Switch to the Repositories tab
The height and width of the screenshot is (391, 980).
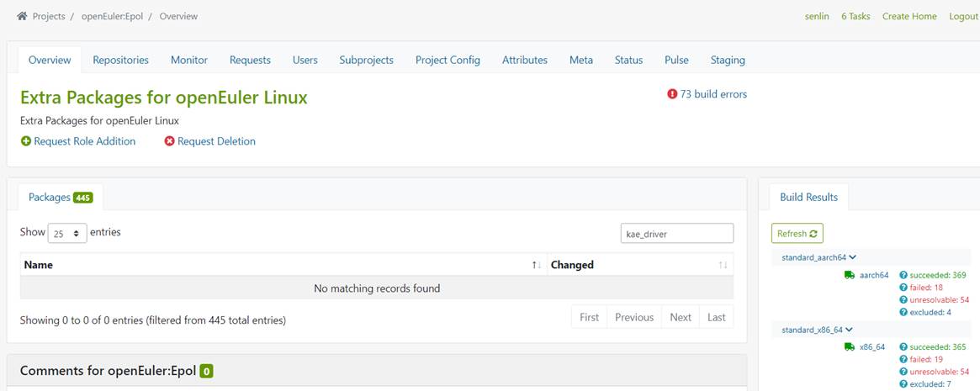click(120, 60)
